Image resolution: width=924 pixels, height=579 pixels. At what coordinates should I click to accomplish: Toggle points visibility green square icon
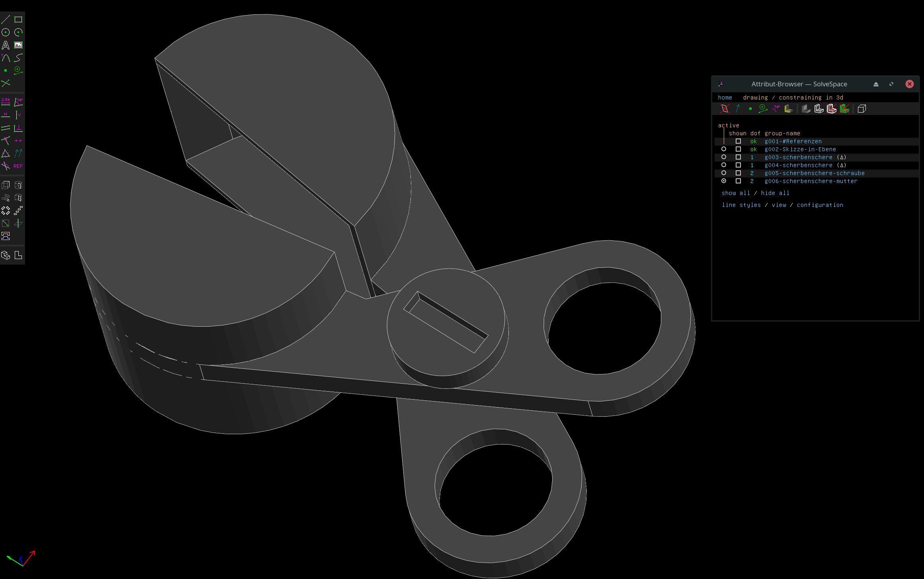point(750,109)
